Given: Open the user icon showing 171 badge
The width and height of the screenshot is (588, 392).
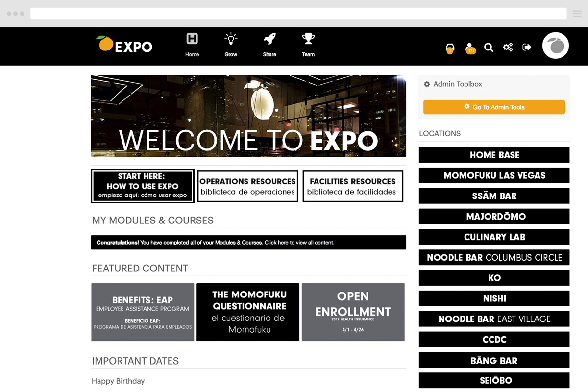Looking at the screenshot, I should tap(470, 48).
